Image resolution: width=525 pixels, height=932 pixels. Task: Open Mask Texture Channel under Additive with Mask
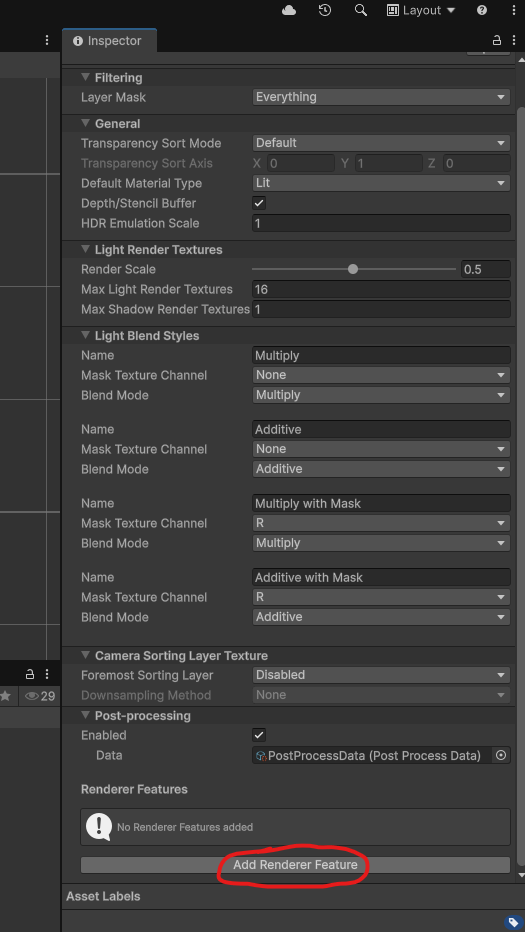381,597
